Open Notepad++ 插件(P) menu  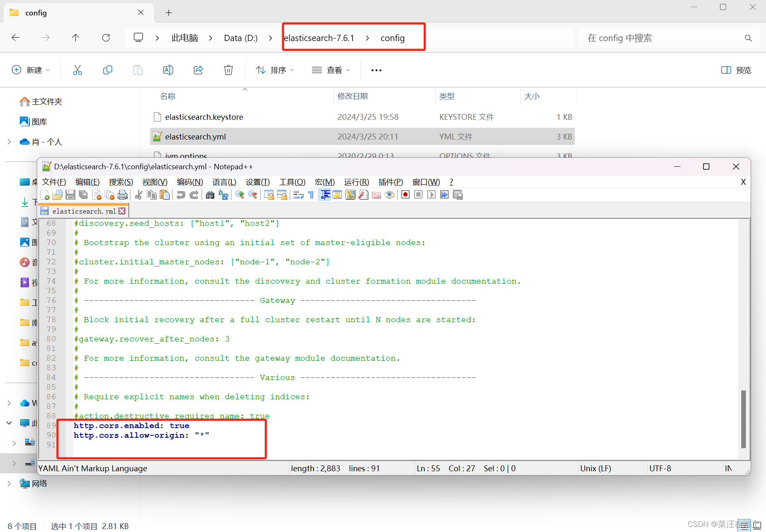point(390,182)
